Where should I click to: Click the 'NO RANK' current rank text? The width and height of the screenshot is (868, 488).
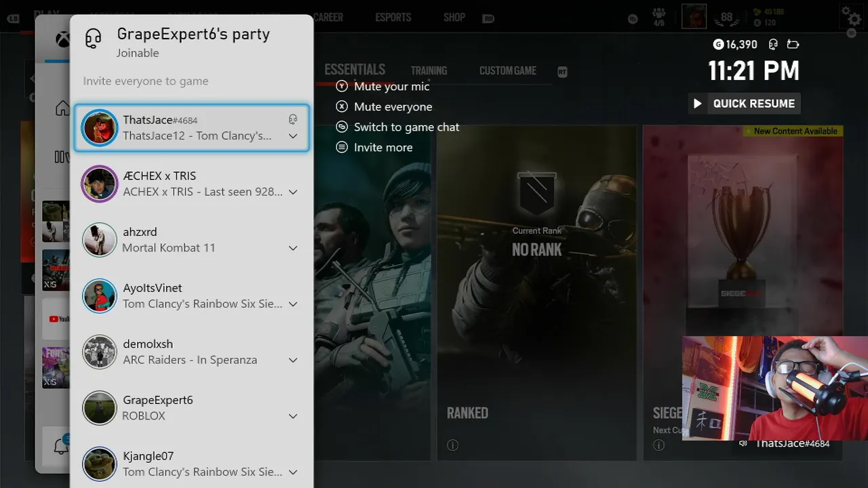coord(537,250)
